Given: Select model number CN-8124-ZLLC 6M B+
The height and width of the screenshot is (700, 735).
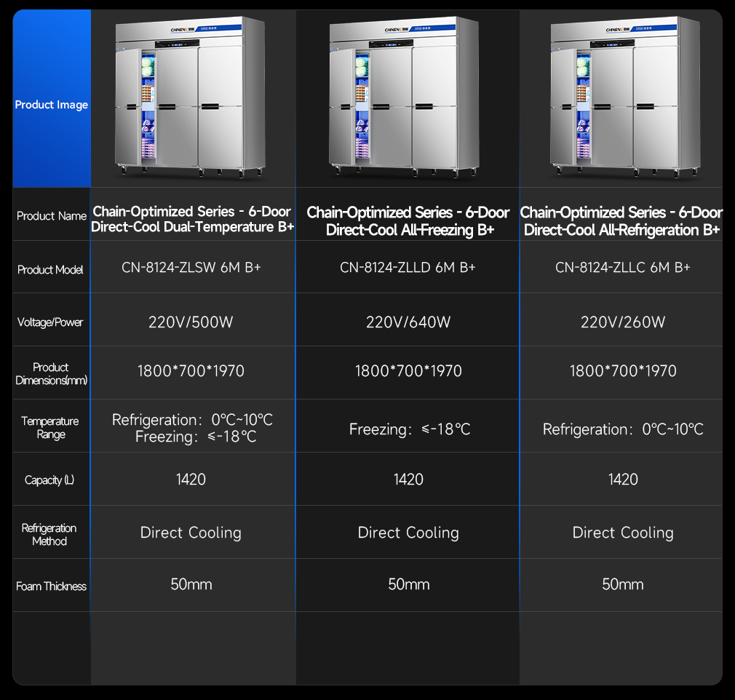Looking at the screenshot, I should [623, 268].
